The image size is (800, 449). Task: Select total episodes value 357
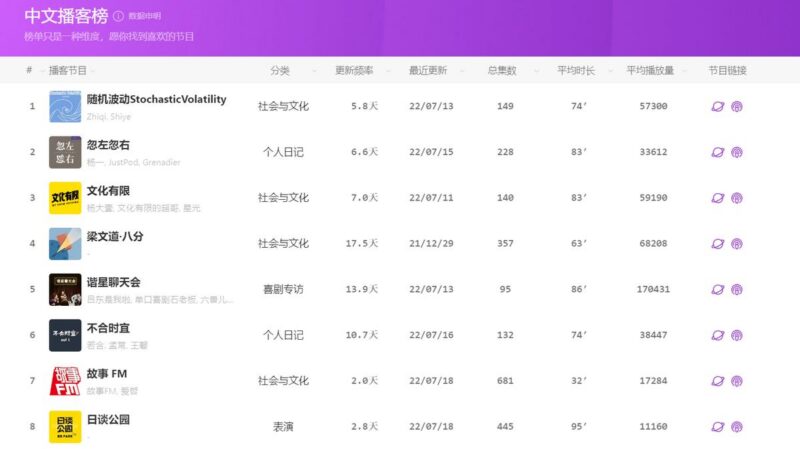point(505,243)
